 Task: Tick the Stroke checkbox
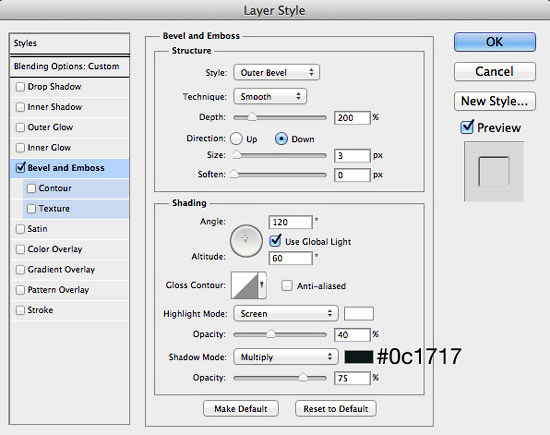click(20, 310)
